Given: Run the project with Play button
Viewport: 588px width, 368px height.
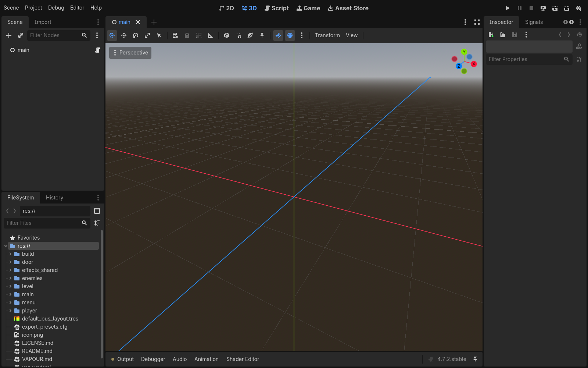Looking at the screenshot, I should click(508, 8).
